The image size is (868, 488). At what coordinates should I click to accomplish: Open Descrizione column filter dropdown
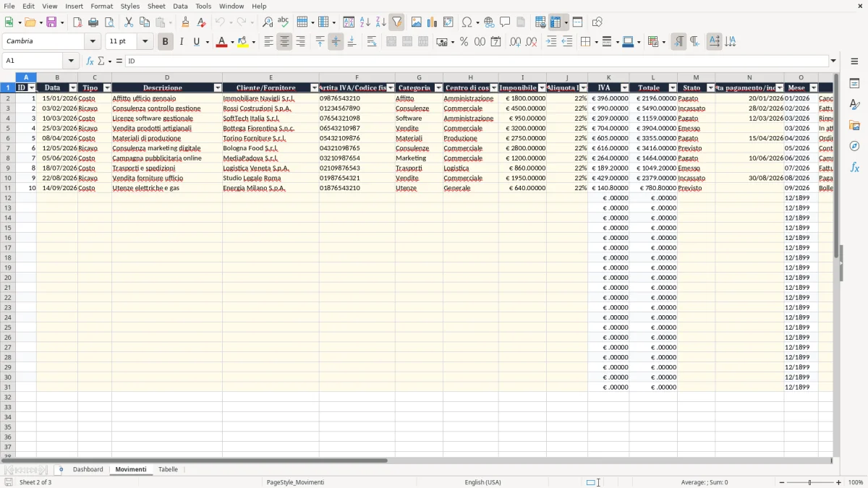[218, 88]
